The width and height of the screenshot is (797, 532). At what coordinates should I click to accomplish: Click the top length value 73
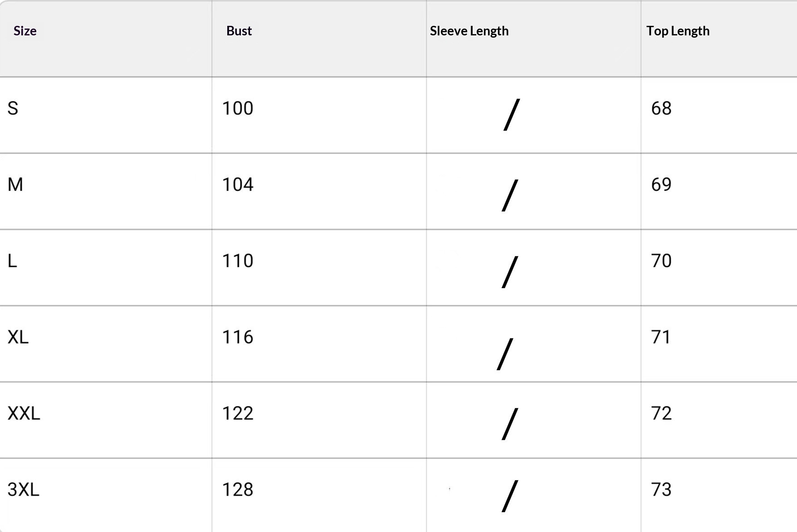click(661, 489)
